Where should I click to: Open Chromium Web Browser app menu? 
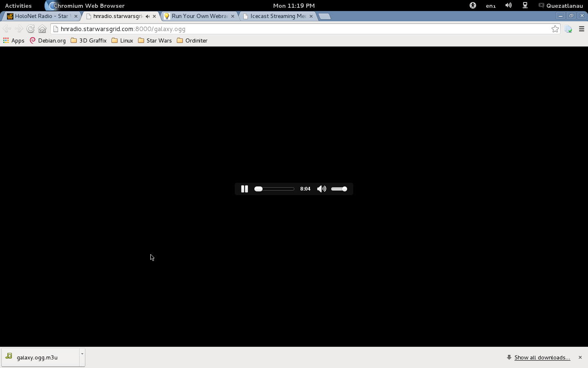[x=85, y=6]
